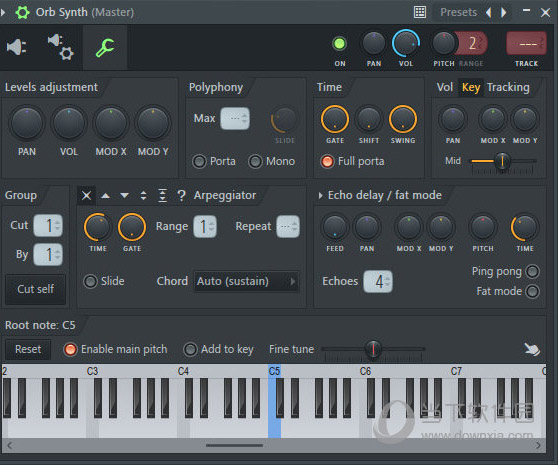
Task: Enable Fat mode option
Action: 532,291
